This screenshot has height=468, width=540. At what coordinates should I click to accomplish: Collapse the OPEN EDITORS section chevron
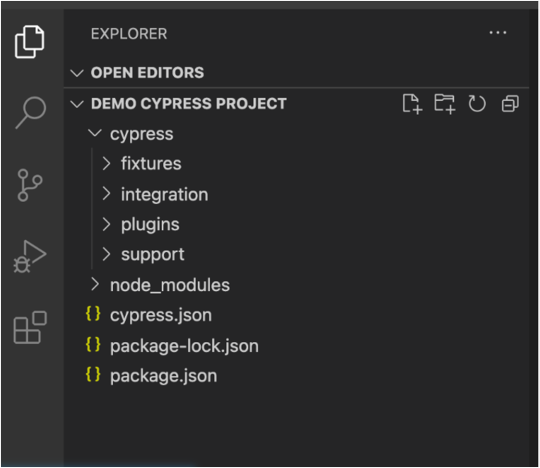click(x=77, y=73)
